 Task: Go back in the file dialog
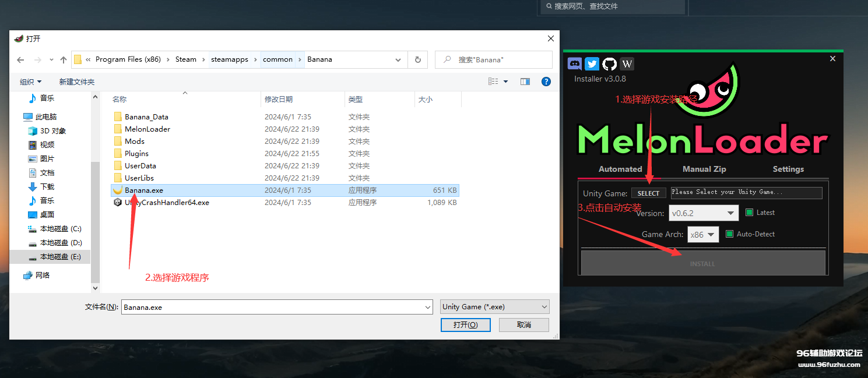pos(20,60)
